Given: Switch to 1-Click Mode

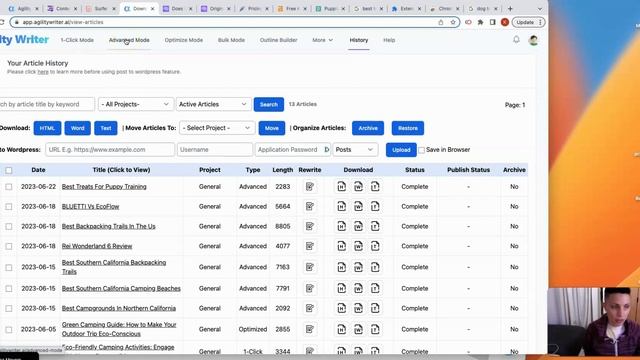Looking at the screenshot, I should [77, 40].
